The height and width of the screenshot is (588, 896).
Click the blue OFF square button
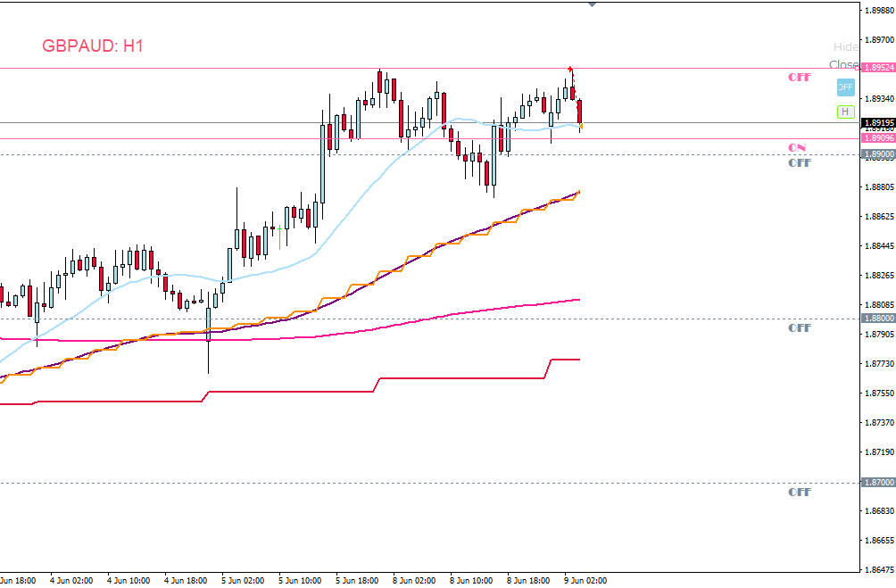click(846, 87)
